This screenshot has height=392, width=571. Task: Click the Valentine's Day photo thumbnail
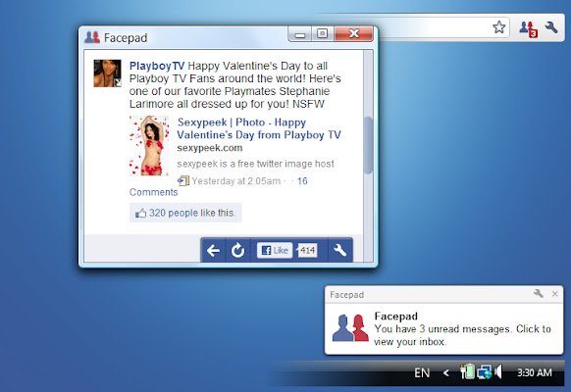tap(149, 146)
